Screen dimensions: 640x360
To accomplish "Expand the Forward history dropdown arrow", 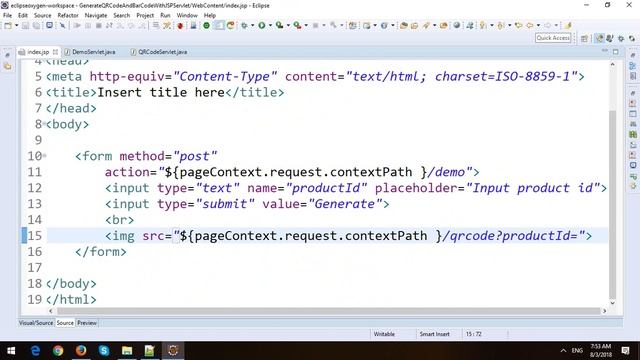I will click(556, 26).
